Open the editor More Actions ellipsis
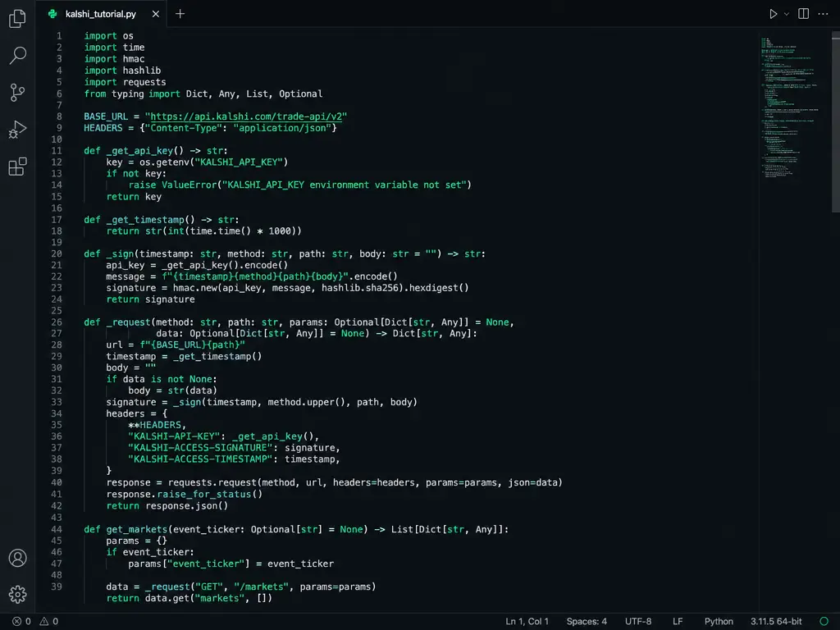 [824, 14]
